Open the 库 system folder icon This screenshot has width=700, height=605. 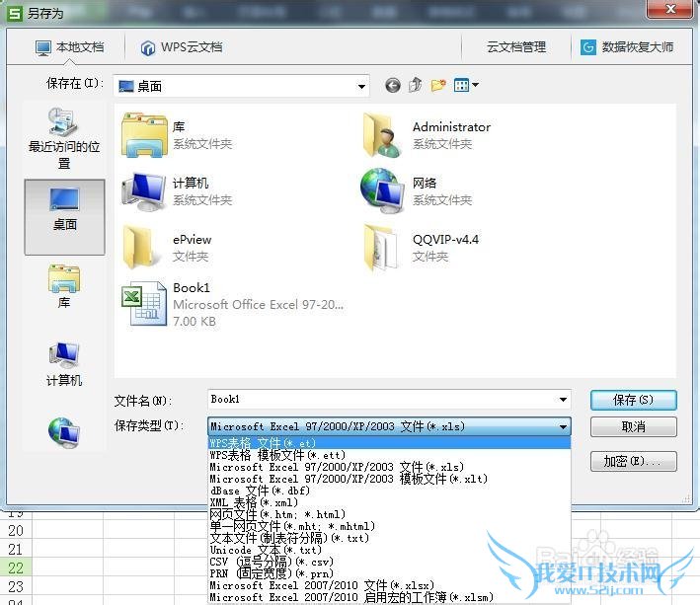click(x=144, y=135)
